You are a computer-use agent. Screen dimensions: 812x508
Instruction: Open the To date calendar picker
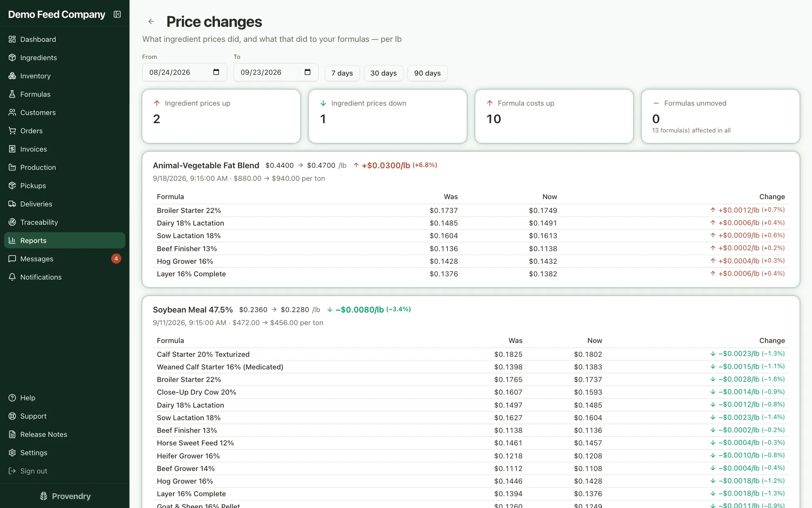307,72
